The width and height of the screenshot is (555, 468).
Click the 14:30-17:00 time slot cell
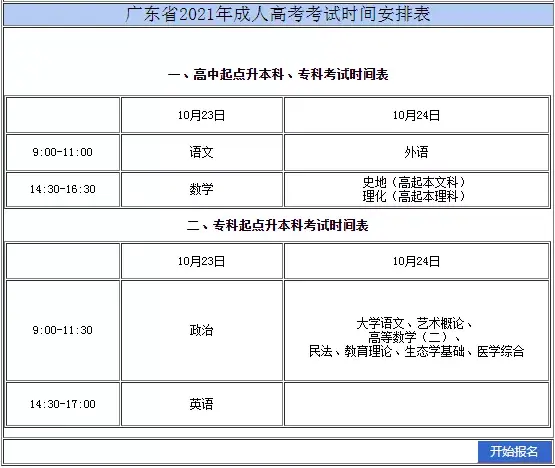(63, 404)
